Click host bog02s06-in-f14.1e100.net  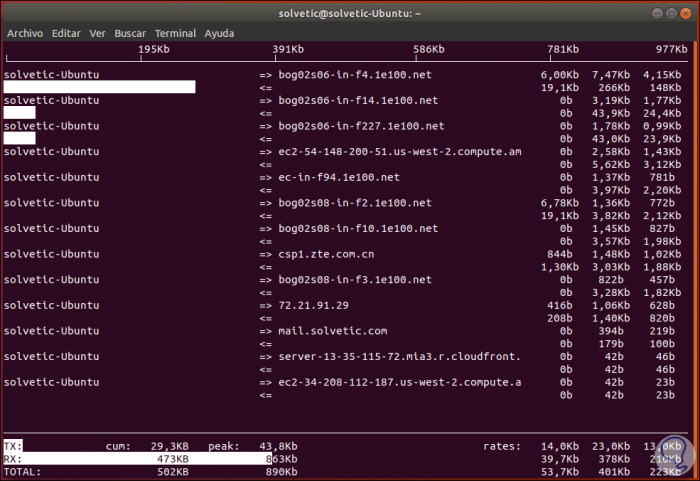pos(358,100)
